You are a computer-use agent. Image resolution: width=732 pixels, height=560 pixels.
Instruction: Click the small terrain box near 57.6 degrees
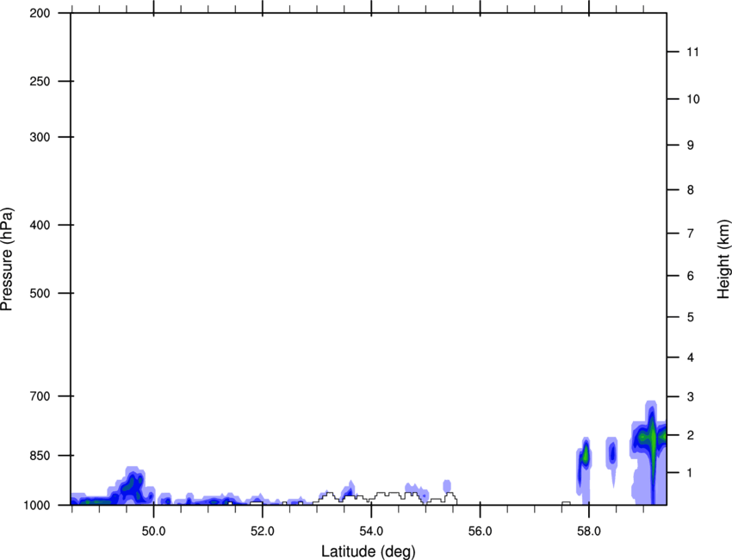[566, 503]
